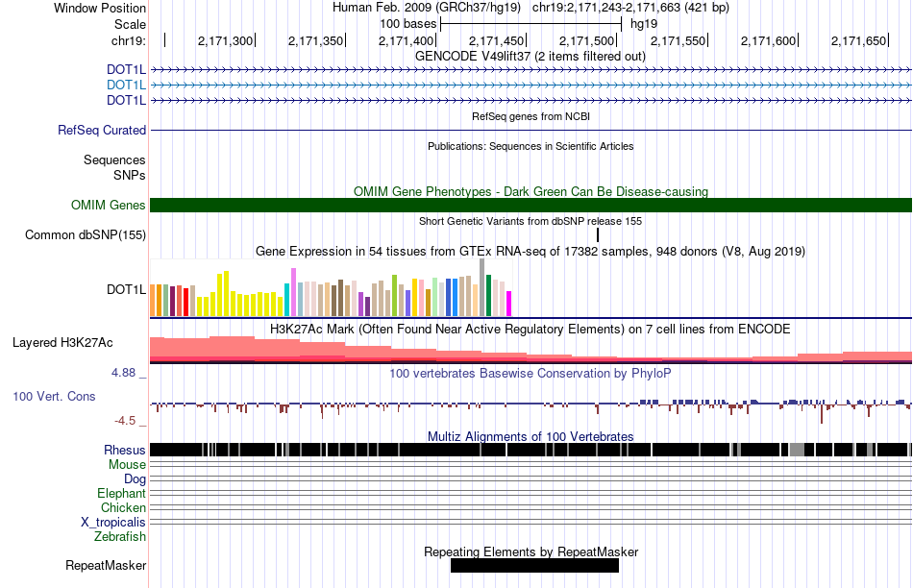Click the OMIM Gene Phenotypes track title
913x588 pixels.
click(x=531, y=191)
